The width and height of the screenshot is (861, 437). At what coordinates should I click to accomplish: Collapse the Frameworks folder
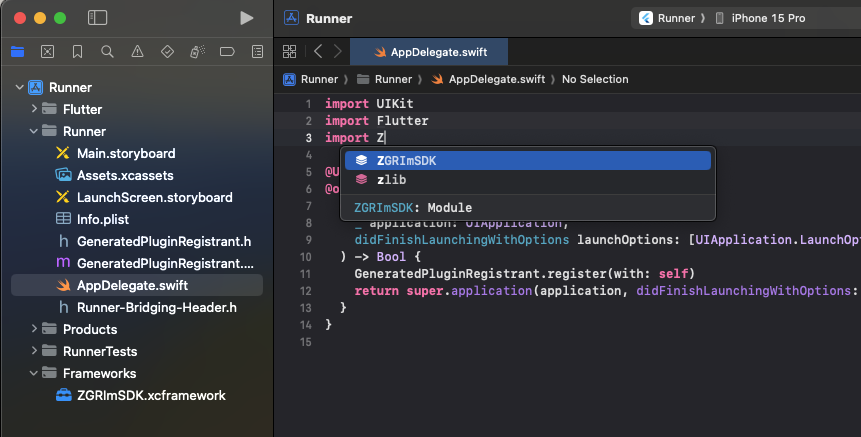(x=33, y=373)
